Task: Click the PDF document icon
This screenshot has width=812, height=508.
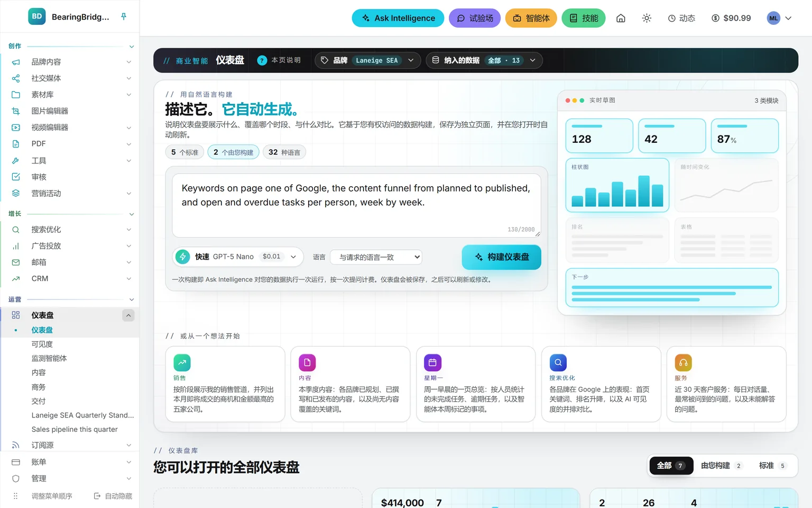Action: coord(16,144)
